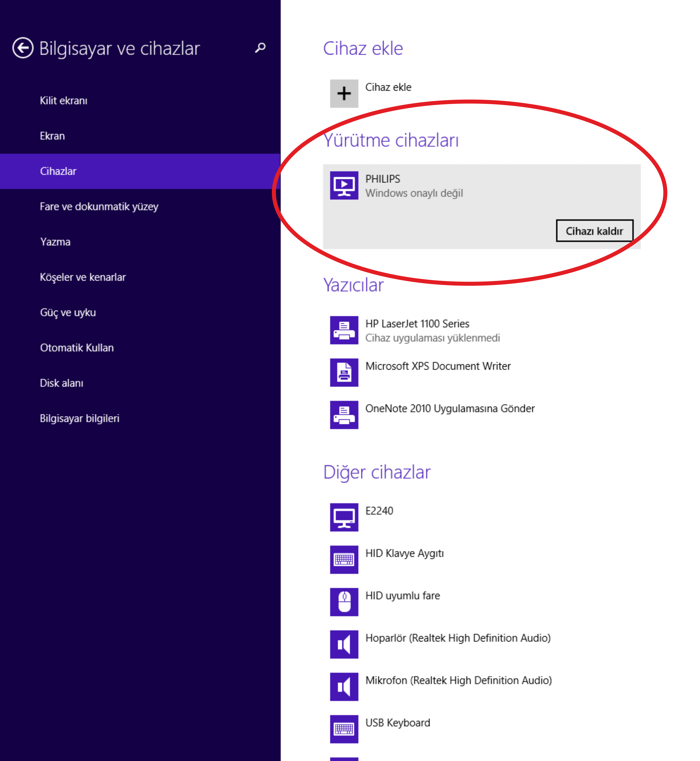Select Disk alanı in sidebar
The width and height of the screenshot is (700, 761).
click(61, 383)
